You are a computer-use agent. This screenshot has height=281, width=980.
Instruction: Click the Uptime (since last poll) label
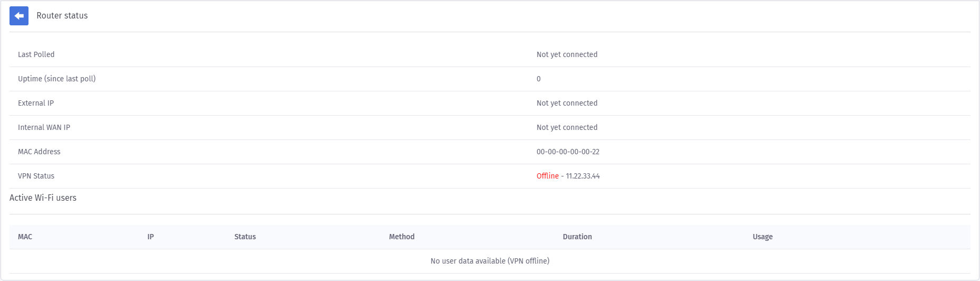[56, 79]
